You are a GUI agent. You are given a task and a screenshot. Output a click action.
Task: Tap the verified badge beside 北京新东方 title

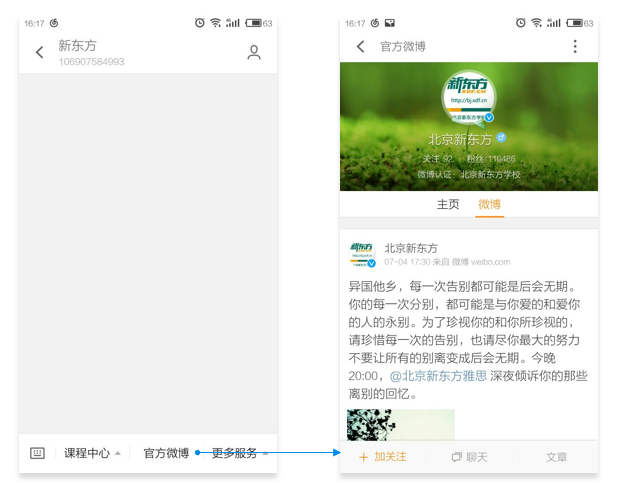tap(502, 139)
